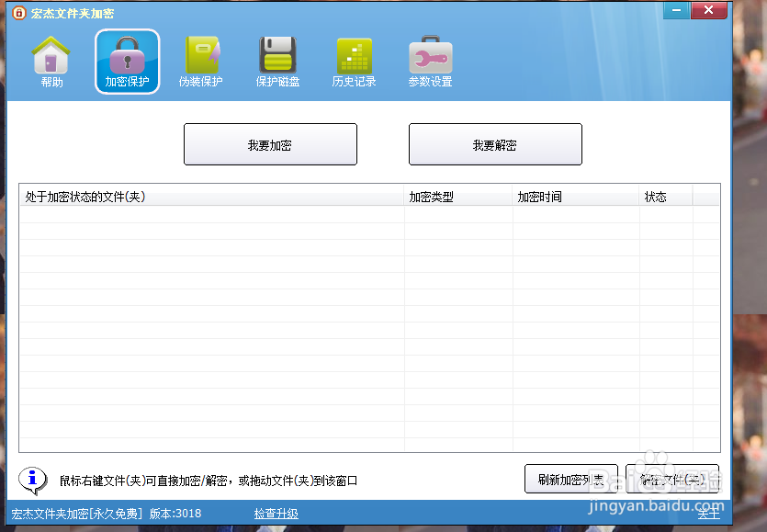
Task: Close the 宏杰文件夹加密 window
Action: click(708, 10)
